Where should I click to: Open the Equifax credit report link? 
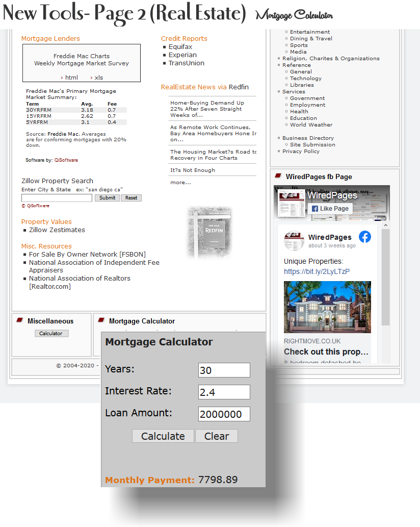pyautogui.click(x=180, y=47)
